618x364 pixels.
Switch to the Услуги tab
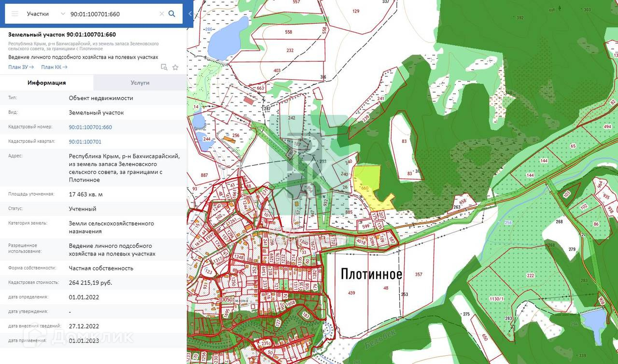click(140, 83)
